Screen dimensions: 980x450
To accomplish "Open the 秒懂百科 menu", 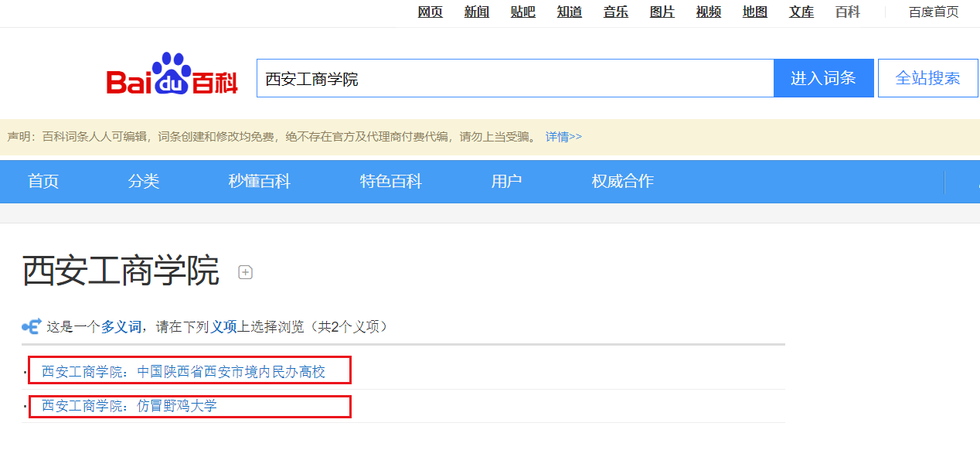I will click(260, 182).
